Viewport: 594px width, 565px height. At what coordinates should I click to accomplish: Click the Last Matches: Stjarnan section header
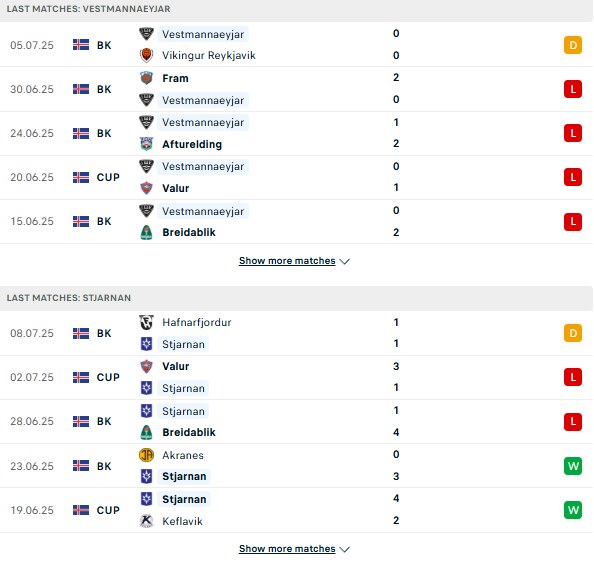296,298
